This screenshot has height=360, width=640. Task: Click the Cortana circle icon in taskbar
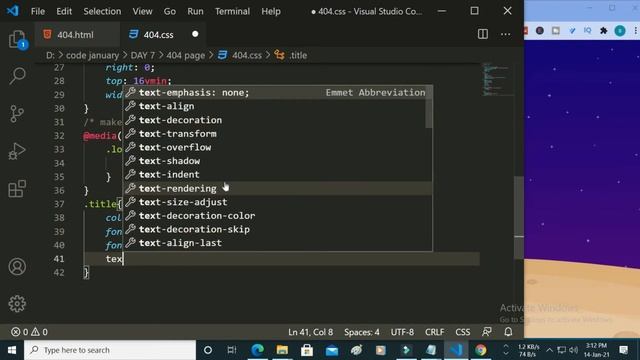pos(208,350)
